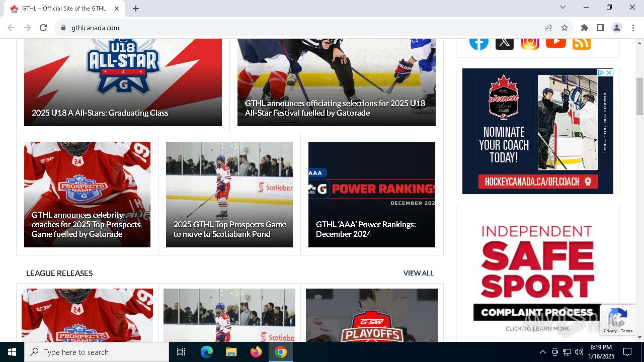The width and height of the screenshot is (644, 362).
Task: Open the Chrome profile avatar
Action: 617,28
